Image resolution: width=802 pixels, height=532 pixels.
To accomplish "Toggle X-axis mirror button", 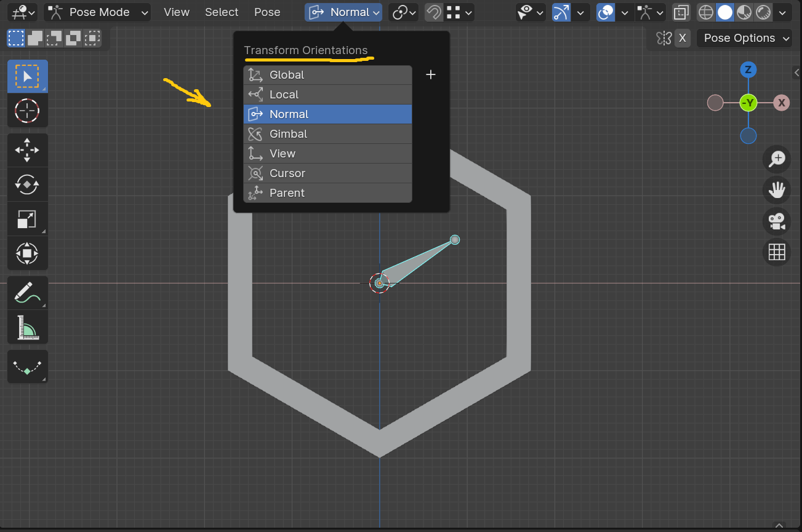I will 682,38.
